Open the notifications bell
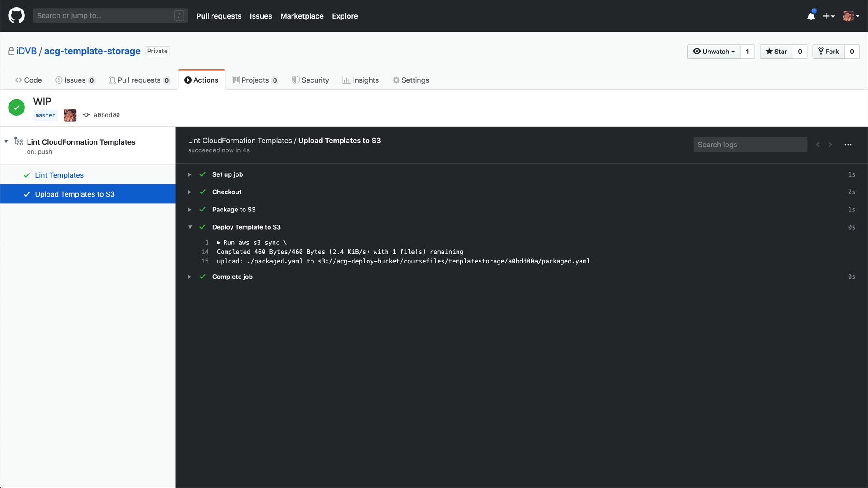This screenshot has width=868, height=488. tap(811, 16)
